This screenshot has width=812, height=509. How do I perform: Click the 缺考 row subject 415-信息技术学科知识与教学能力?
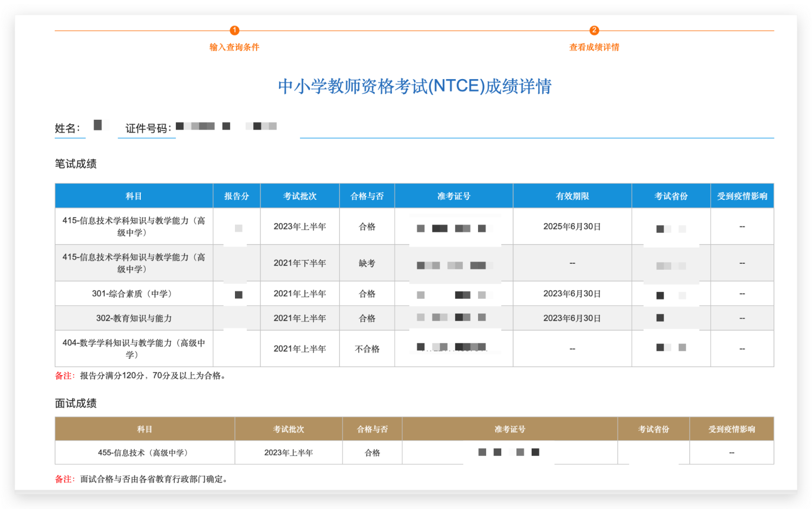(134, 263)
